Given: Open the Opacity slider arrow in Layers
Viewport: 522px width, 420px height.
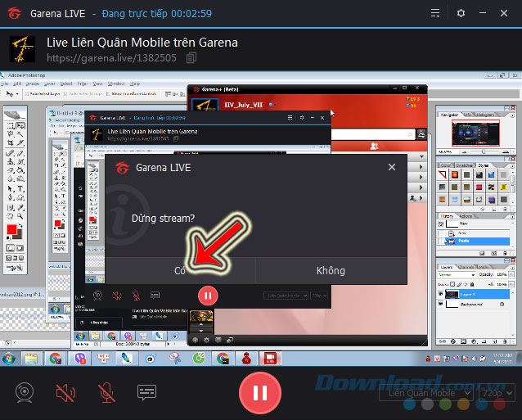Looking at the screenshot, I should pyautogui.click(x=511, y=275).
